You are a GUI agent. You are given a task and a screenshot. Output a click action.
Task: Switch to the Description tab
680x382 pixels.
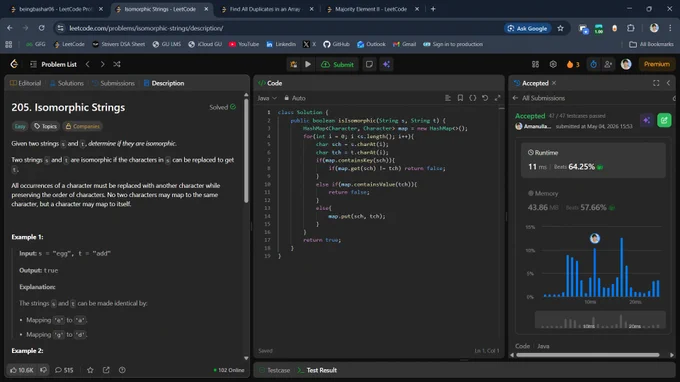(x=163, y=83)
